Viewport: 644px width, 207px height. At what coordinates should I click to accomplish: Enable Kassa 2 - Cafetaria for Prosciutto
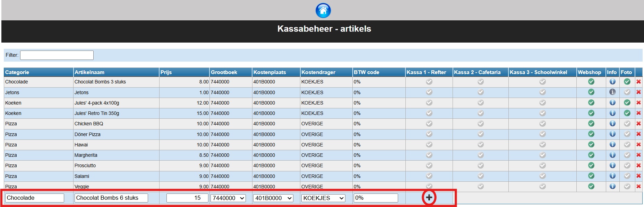click(480, 165)
